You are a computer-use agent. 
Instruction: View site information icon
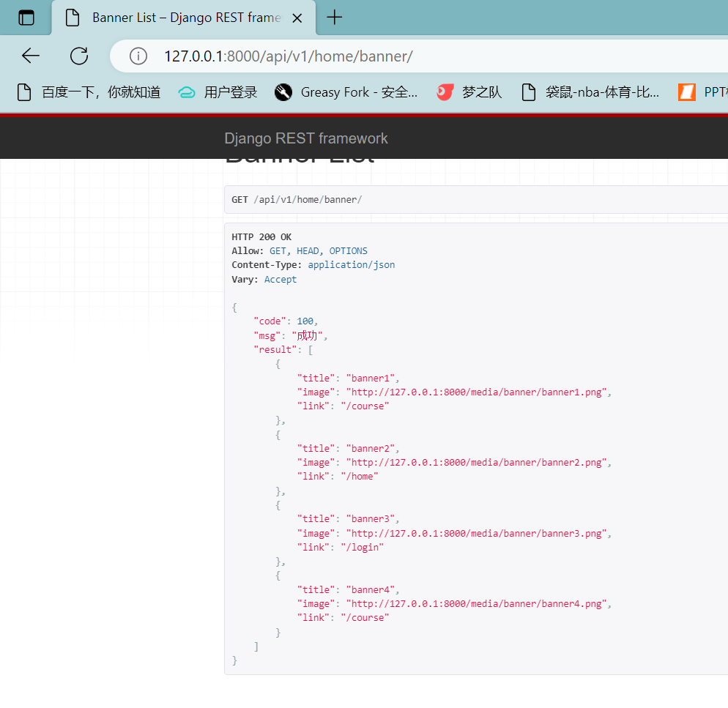point(138,56)
